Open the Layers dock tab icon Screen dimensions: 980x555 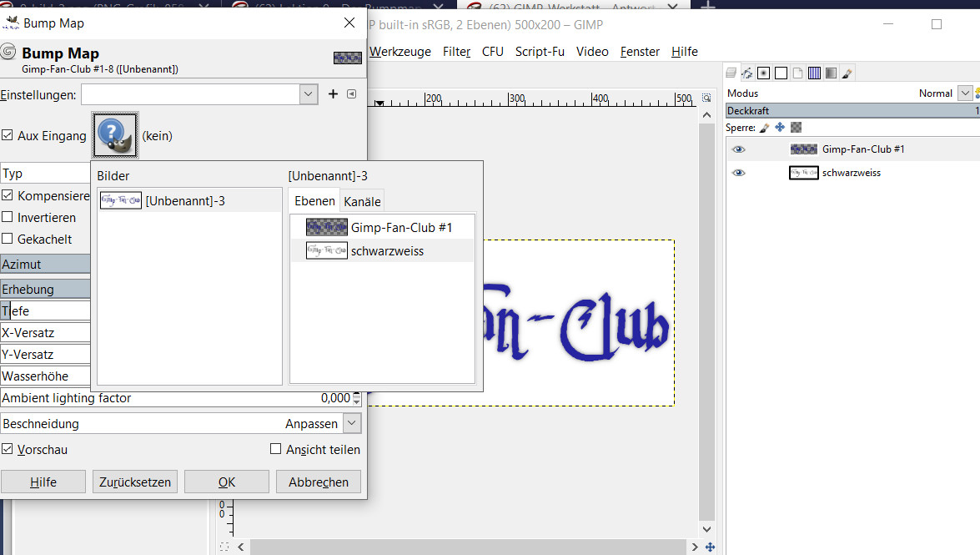[x=731, y=73]
